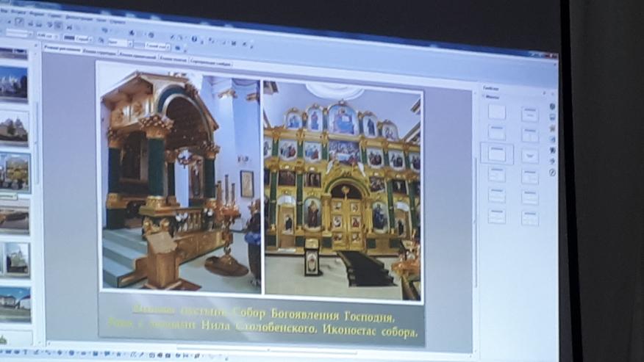Screen dimensions: 644x362
Task: Select the round basic shapes drawing tool
Action: 71,352
